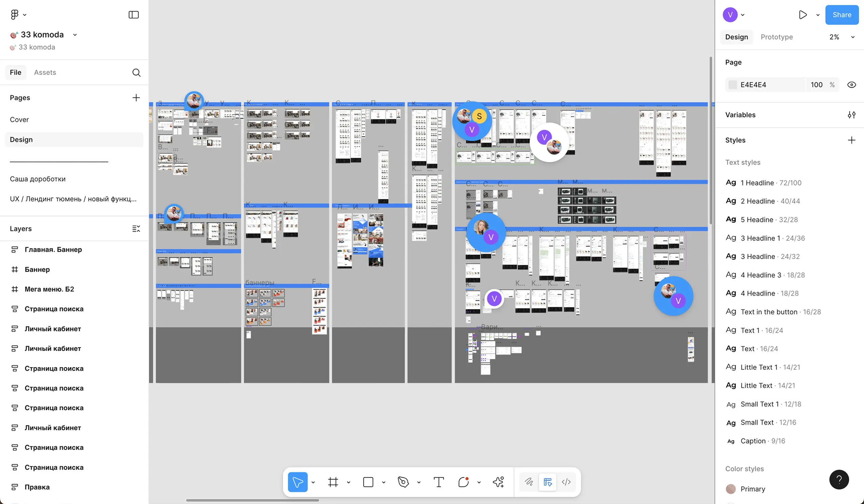Select the Frame tool in toolbar
864x504 pixels.
coord(333,482)
